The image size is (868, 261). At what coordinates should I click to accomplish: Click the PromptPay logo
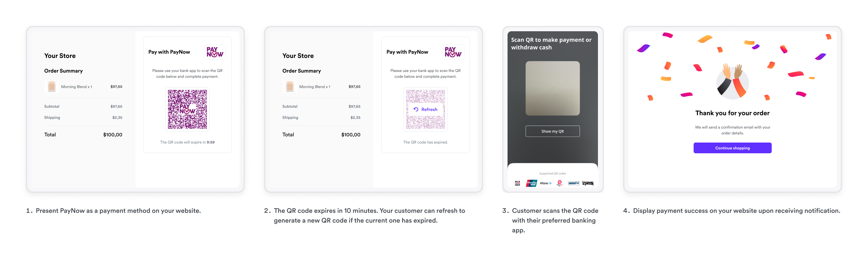[x=574, y=183]
